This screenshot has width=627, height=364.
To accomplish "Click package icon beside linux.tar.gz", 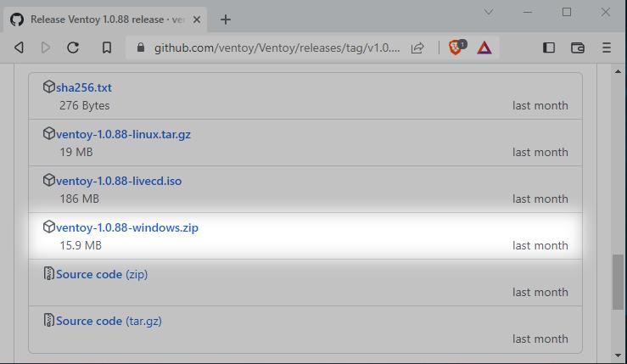I will click(48, 133).
